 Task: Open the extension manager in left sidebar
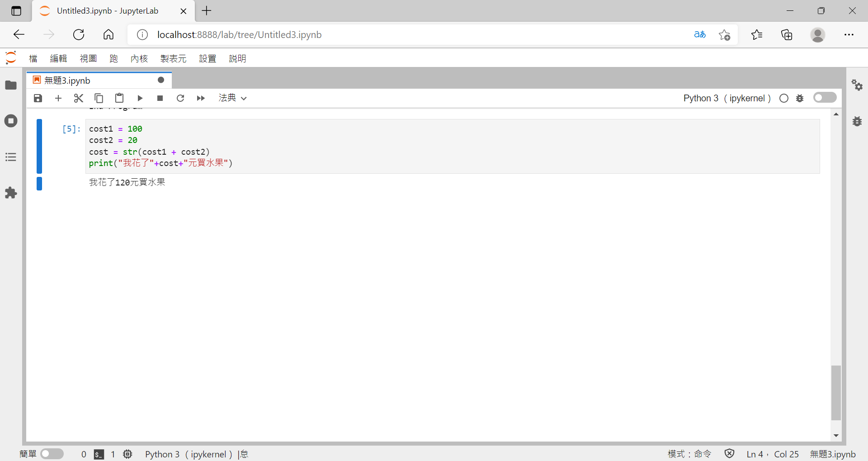click(x=11, y=193)
